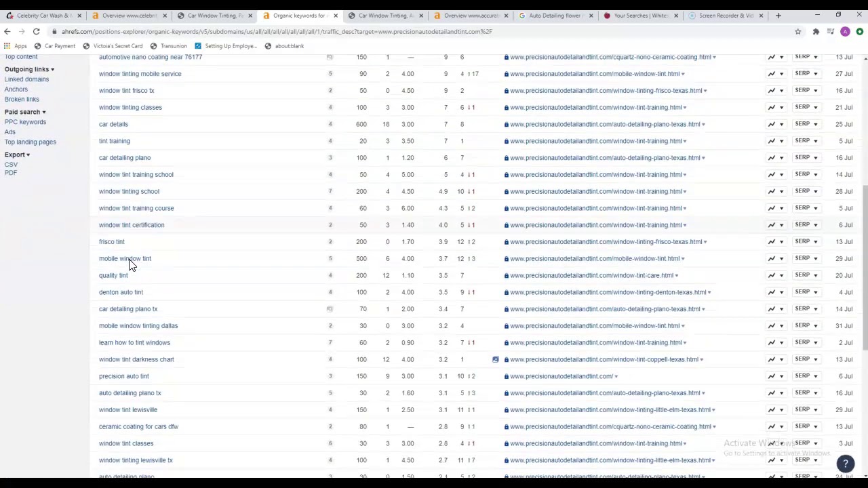Expand the URL caret for window-tinting-denton-texas.html
This screenshot has height=488, width=868.
point(709,292)
